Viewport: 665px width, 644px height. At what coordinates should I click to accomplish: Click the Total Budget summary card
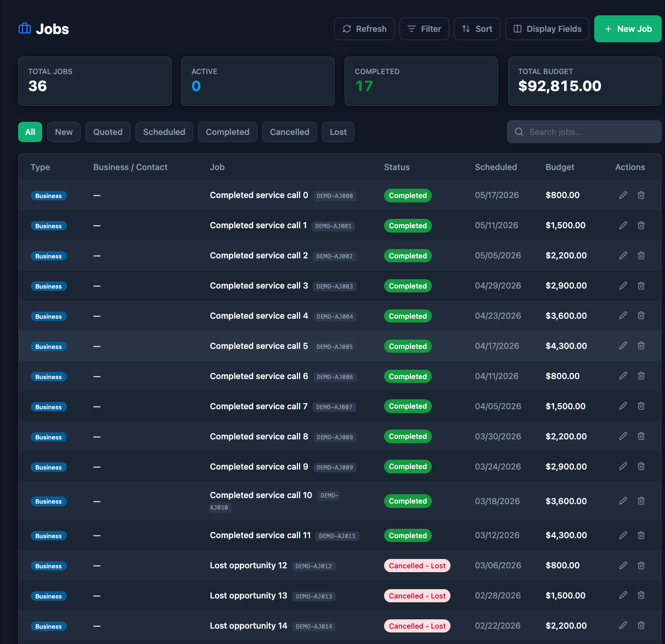(585, 81)
